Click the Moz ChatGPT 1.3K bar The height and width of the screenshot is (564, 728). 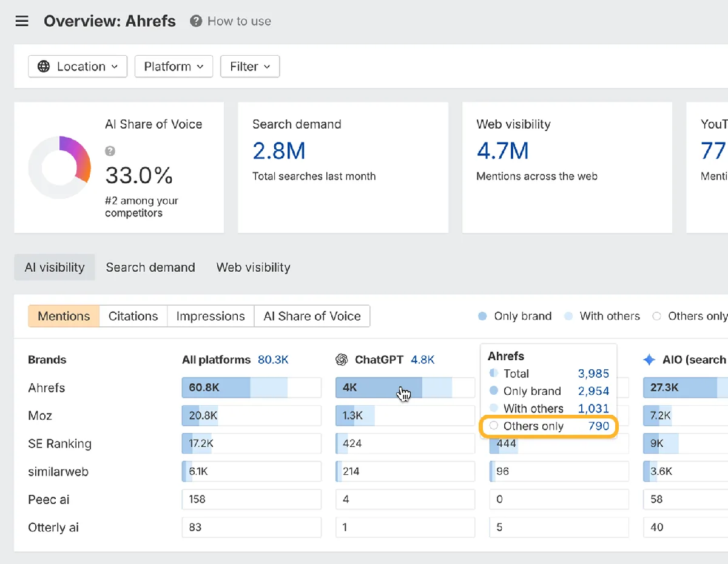pos(405,415)
